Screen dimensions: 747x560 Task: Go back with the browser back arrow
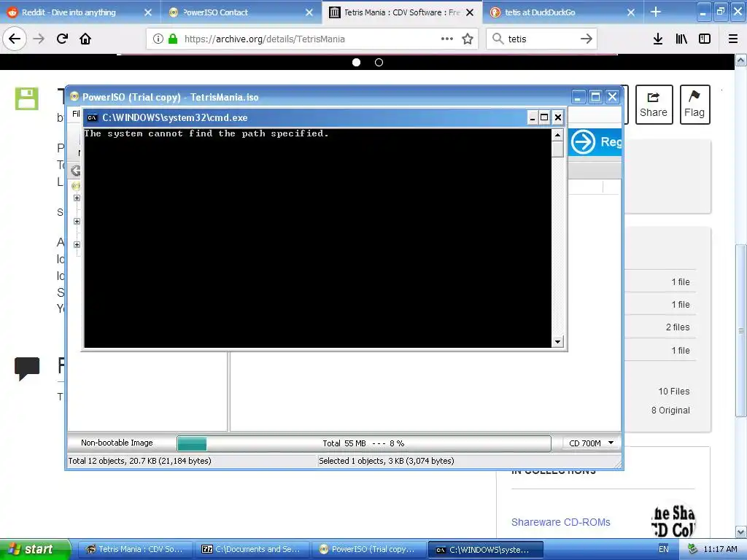[15, 39]
